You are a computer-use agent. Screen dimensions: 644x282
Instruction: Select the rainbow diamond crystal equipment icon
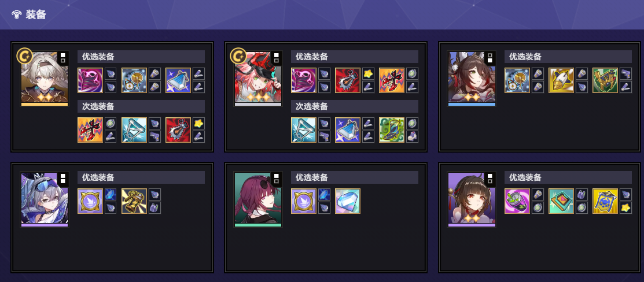pyautogui.click(x=348, y=201)
